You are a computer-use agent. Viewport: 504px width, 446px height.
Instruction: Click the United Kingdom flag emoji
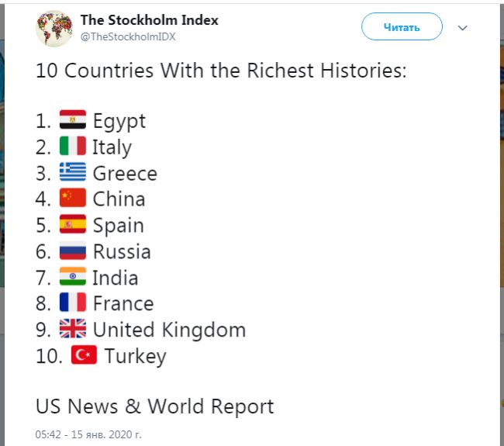(x=73, y=329)
